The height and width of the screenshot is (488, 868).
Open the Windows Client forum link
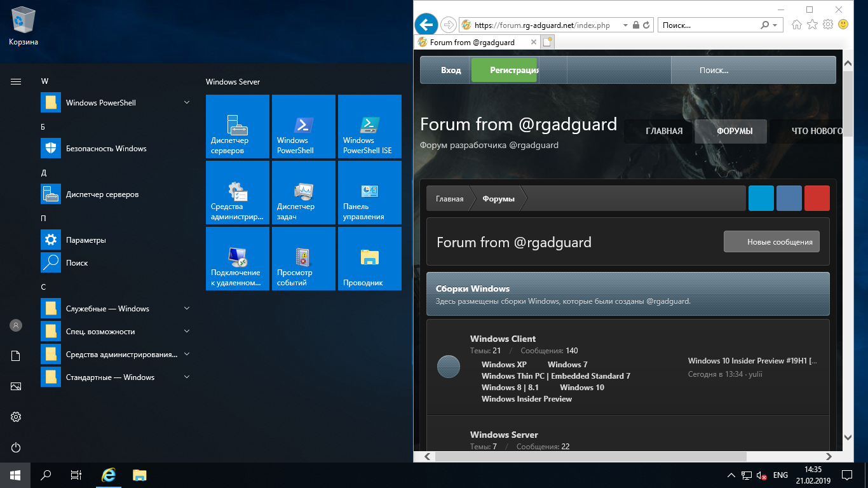click(503, 339)
